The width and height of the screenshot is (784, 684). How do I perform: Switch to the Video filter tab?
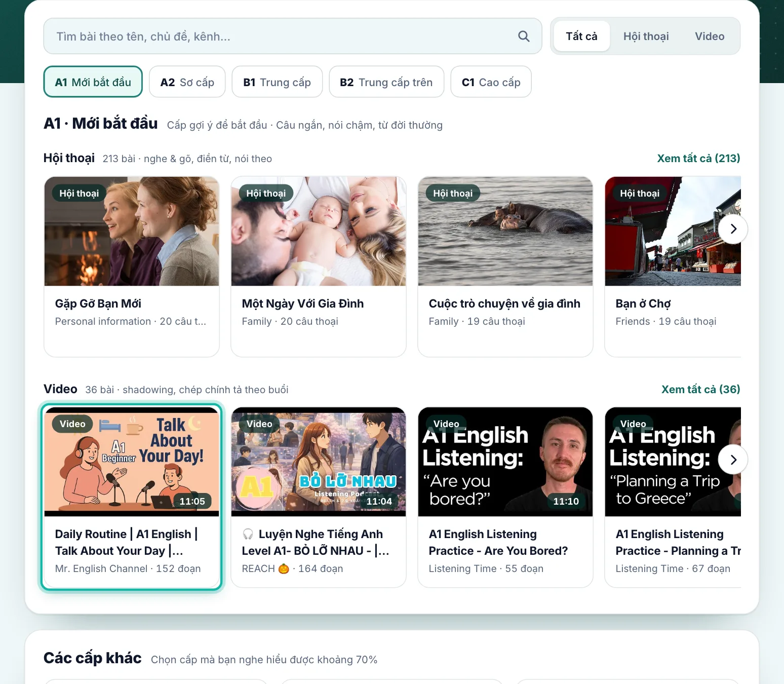click(710, 36)
